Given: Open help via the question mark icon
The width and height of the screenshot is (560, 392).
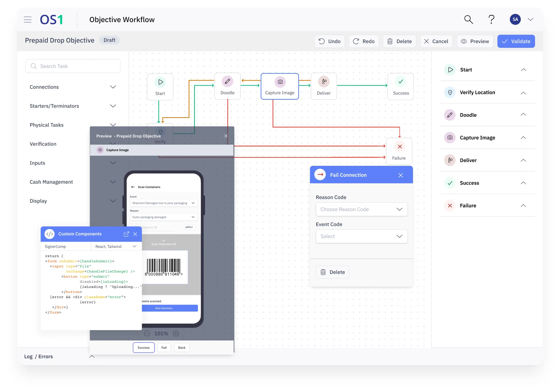Looking at the screenshot, I should point(491,20).
